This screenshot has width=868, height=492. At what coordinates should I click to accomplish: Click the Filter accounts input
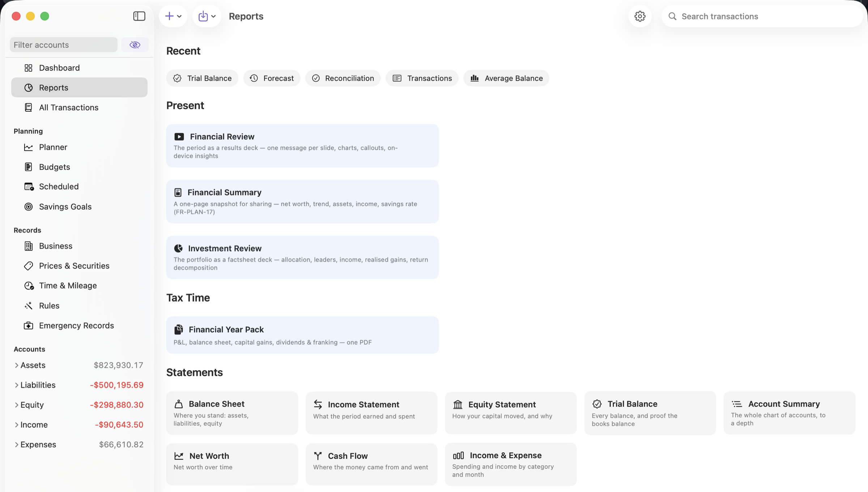tap(64, 45)
